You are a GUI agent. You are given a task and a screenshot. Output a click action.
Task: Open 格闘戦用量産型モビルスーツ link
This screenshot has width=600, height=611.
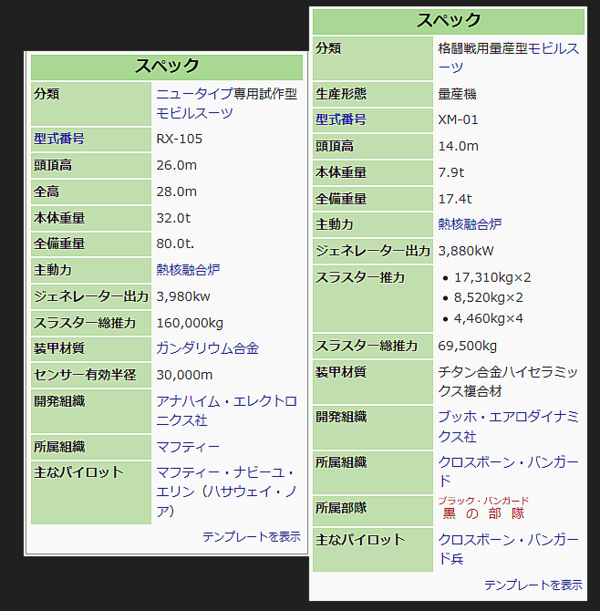click(x=508, y=58)
